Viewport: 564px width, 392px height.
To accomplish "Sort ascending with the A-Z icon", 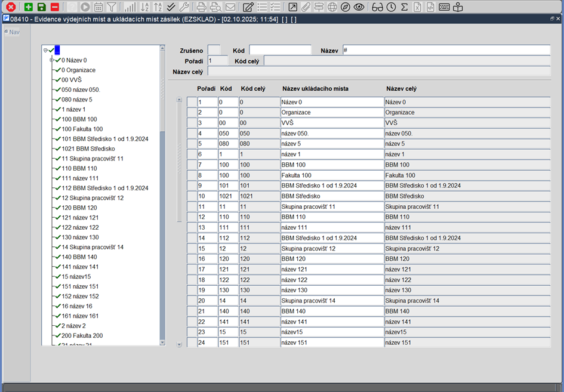I will (144, 7).
